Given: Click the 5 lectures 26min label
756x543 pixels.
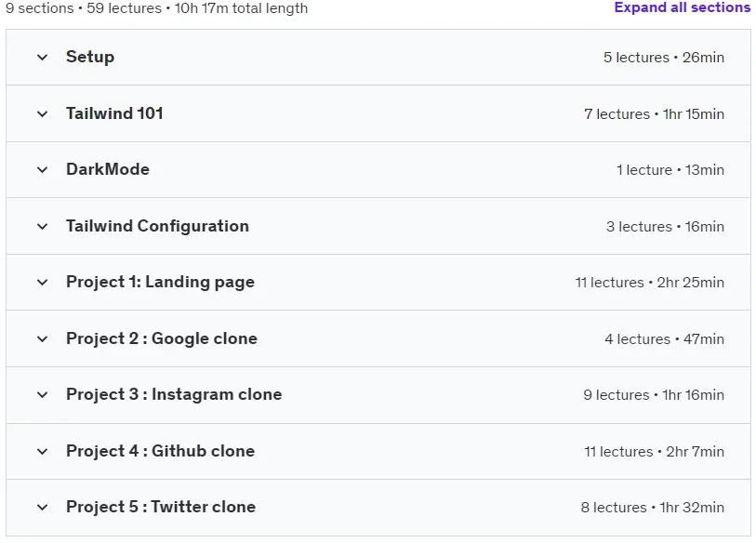Looking at the screenshot, I should click(x=664, y=58).
